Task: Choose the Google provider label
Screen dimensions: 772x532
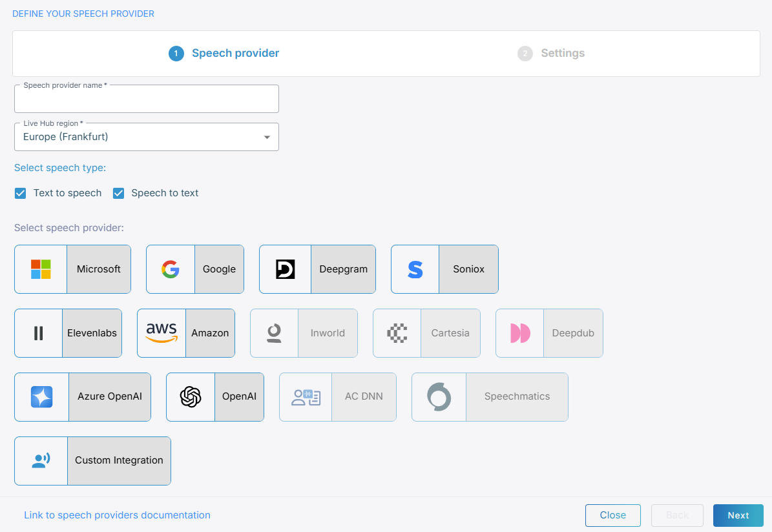Action: [x=219, y=269]
